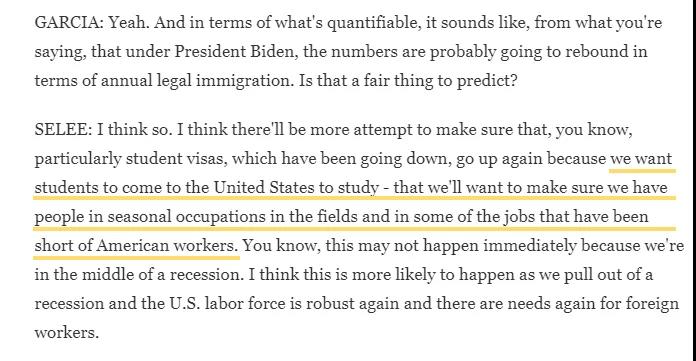Click the final word 'workers.'

click(x=67, y=332)
